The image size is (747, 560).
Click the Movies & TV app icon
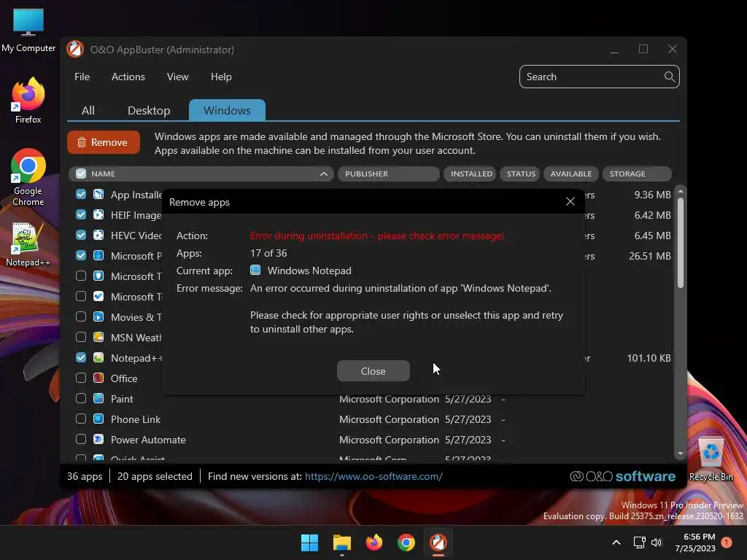pos(98,316)
